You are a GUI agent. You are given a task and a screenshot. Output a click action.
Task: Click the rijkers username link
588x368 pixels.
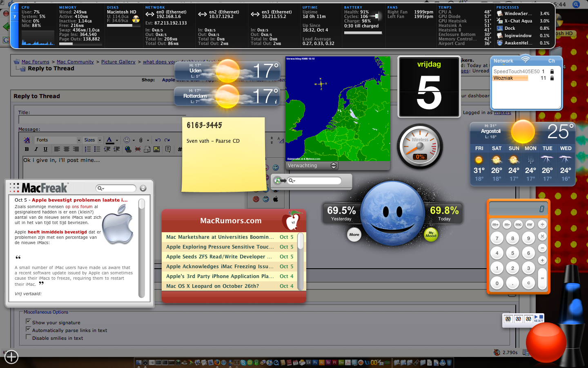click(503, 112)
